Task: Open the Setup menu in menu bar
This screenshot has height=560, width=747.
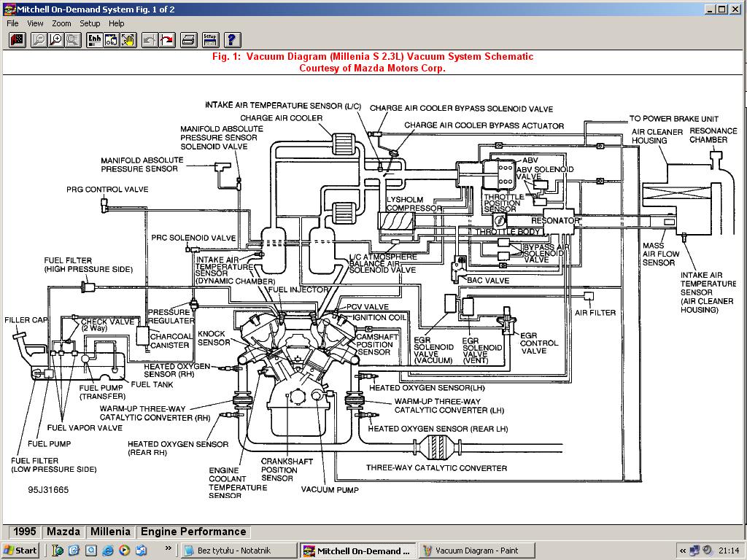Action: (x=90, y=23)
